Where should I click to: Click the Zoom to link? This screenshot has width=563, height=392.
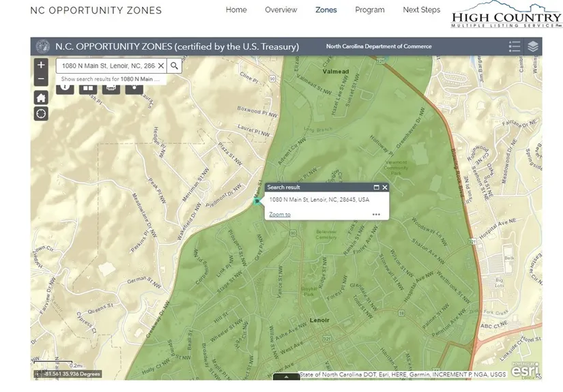[279, 214]
